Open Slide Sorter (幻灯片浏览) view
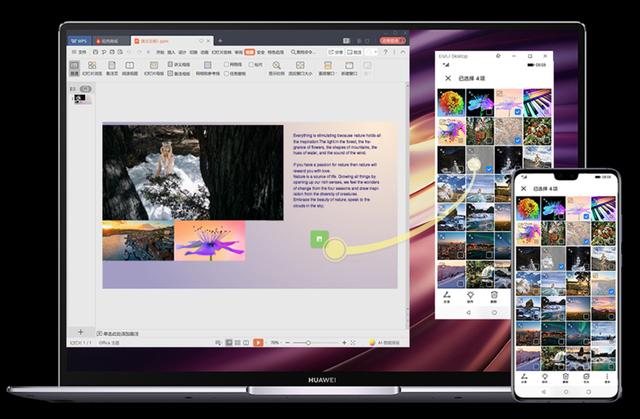The image size is (640, 419). [92, 68]
